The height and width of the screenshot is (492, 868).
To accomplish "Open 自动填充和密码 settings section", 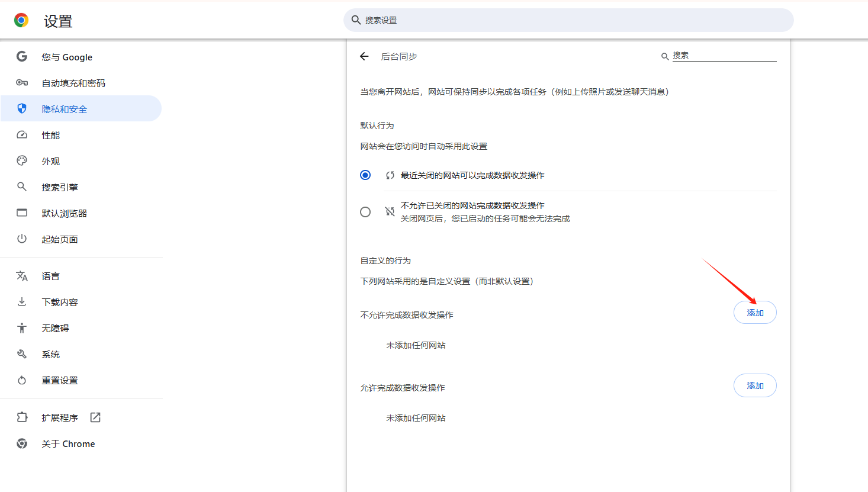I will 81,83.
